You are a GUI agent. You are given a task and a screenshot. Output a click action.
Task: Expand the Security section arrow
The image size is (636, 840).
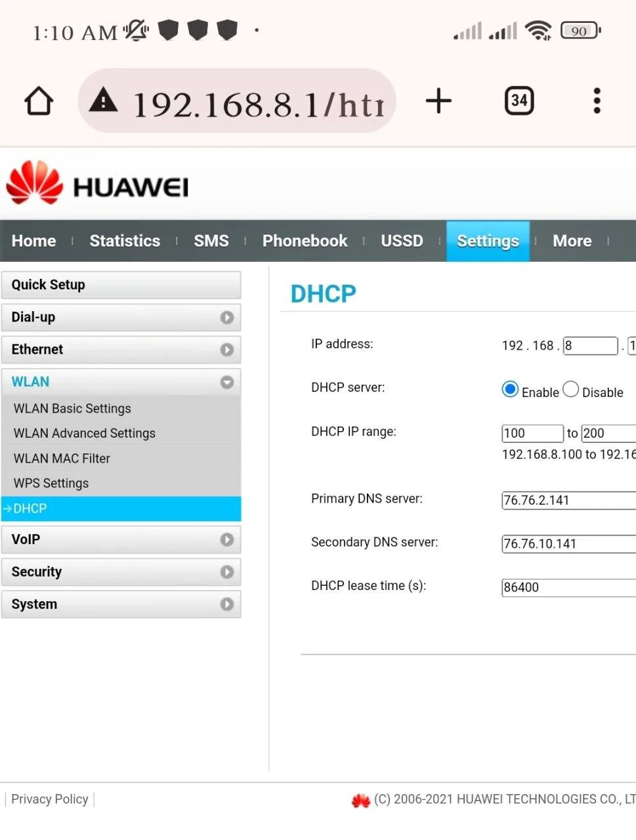[x=227, y=572]
